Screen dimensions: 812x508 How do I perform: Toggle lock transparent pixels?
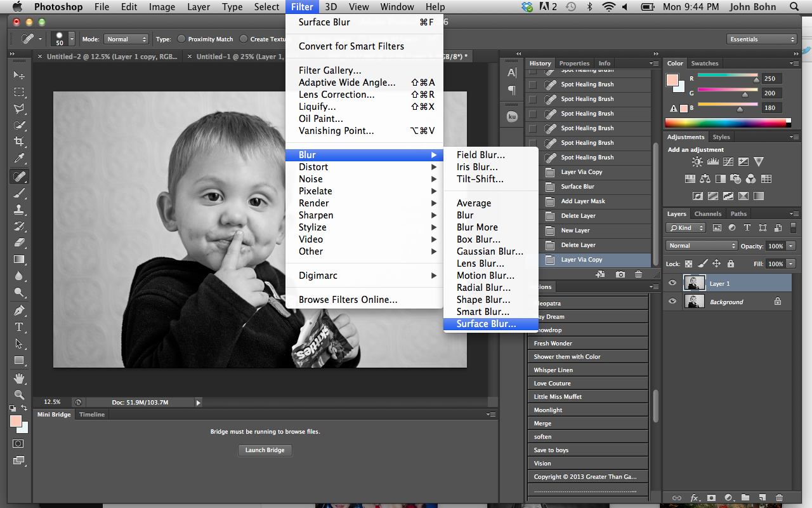click(x=688, y=264)
